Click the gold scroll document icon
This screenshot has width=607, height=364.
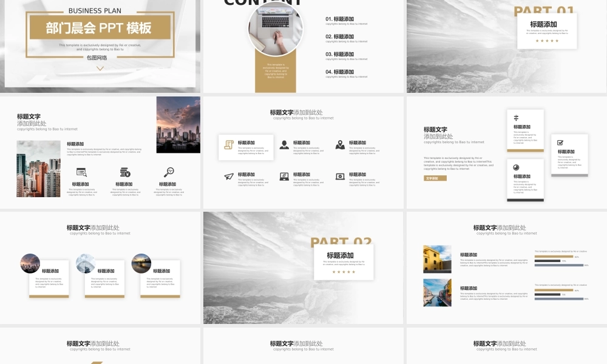pos(229,144)
